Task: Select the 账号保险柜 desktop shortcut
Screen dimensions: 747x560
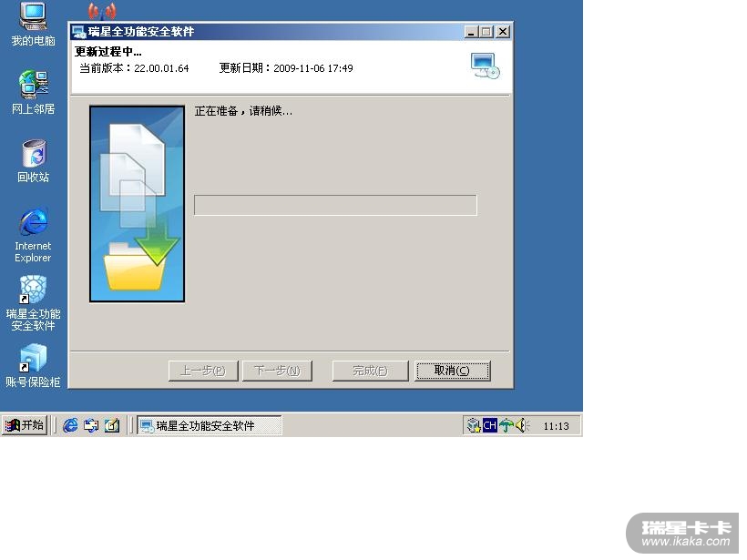Action: click(33, 366)
